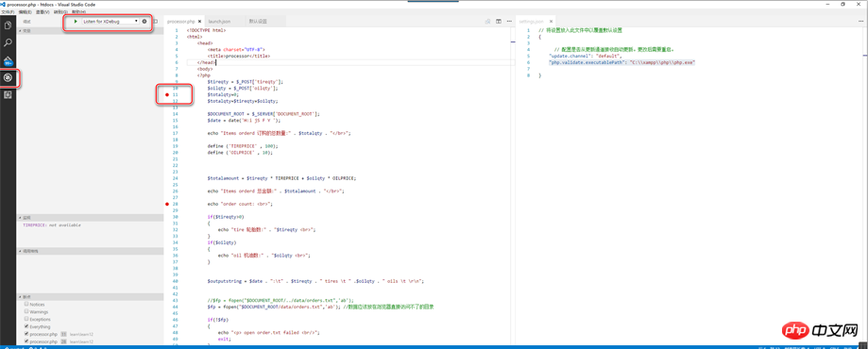Collapse the Breakpoints section
Screen dimensions: 868x349
91,296
